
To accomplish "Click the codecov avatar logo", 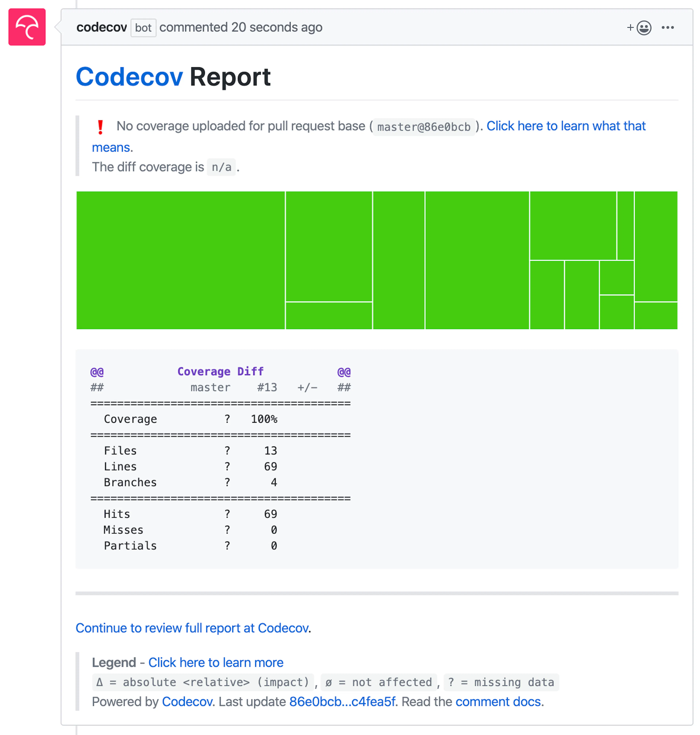I will pos(27,27).
